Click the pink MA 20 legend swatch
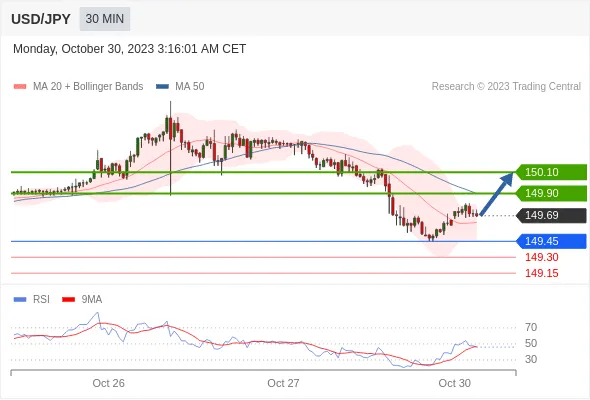Image resolution: width=590 pixels, height=400 pixels. 20,87
